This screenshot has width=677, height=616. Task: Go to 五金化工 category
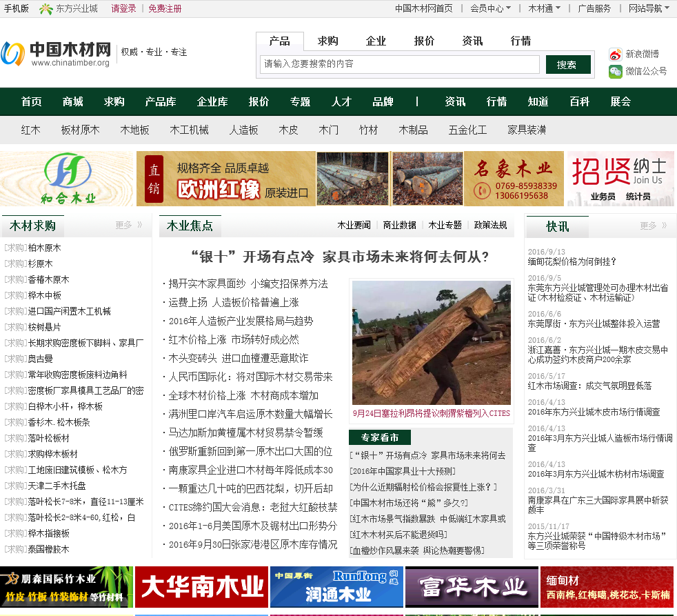pyautogui.click(x=467, y=130)
